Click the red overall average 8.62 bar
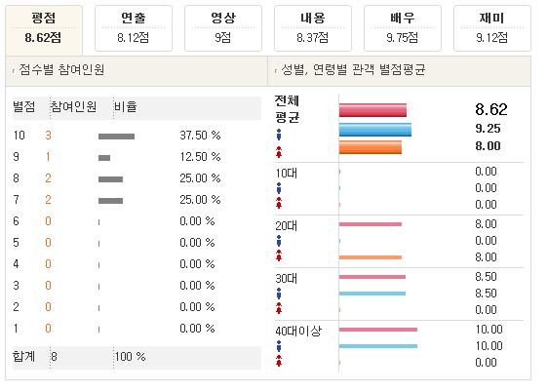 (372, 110)
